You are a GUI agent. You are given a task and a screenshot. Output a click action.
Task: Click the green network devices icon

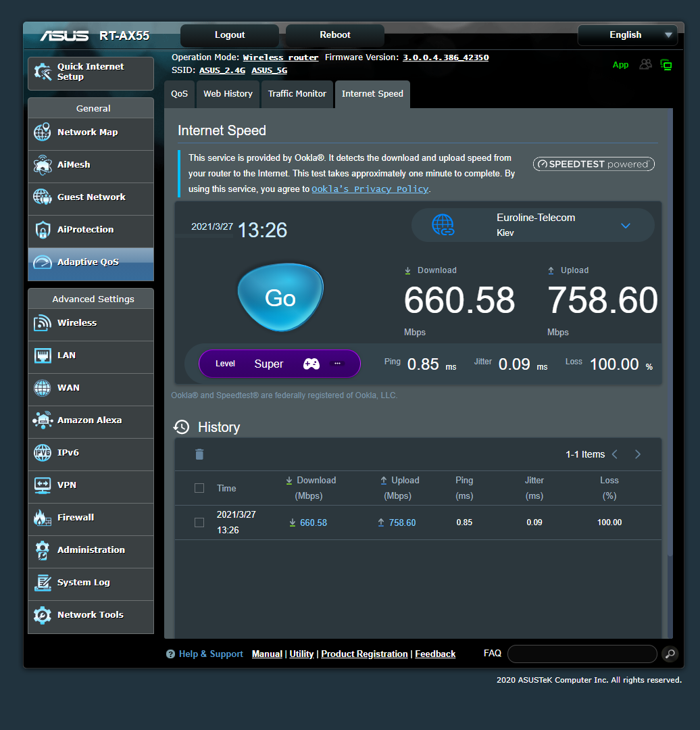[x=666, y=65]
